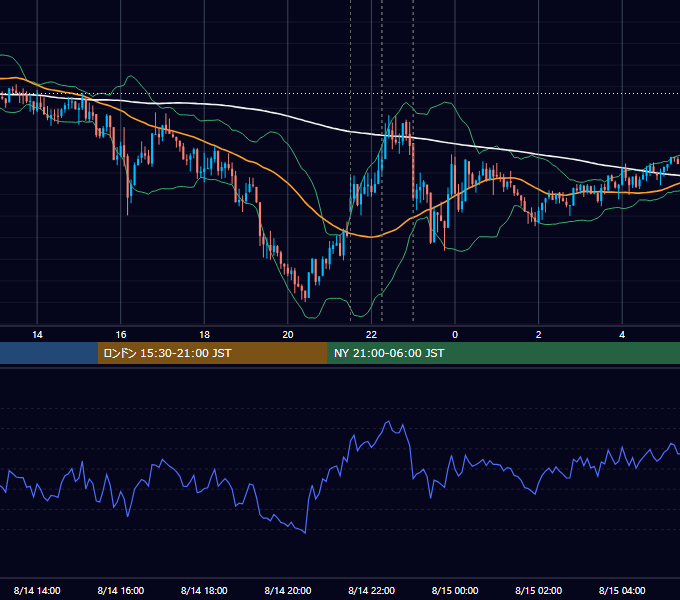
Task: Click the 2 hour axis label
Action: coord(538,334)
